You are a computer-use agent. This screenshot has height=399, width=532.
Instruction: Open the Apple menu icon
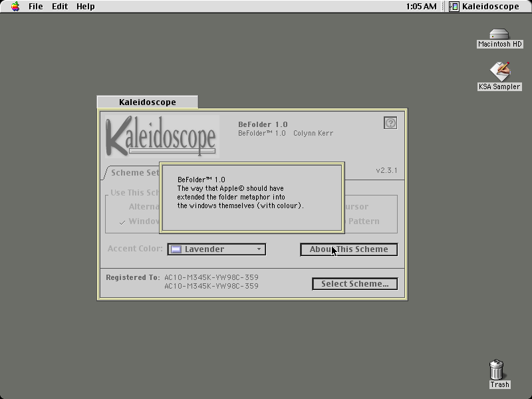pos(15,7)
